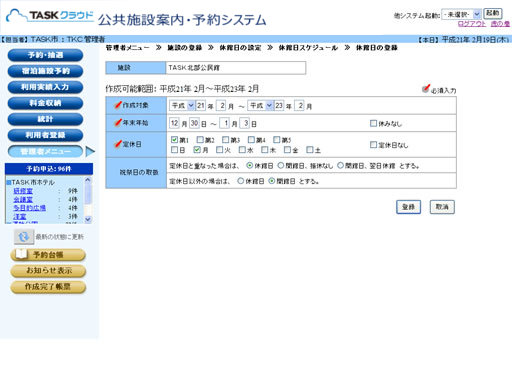Image resolution: width=512 pixels, height=384 pixels.
Task: Click the link right of ログアウト
Action: pos(500,24)
